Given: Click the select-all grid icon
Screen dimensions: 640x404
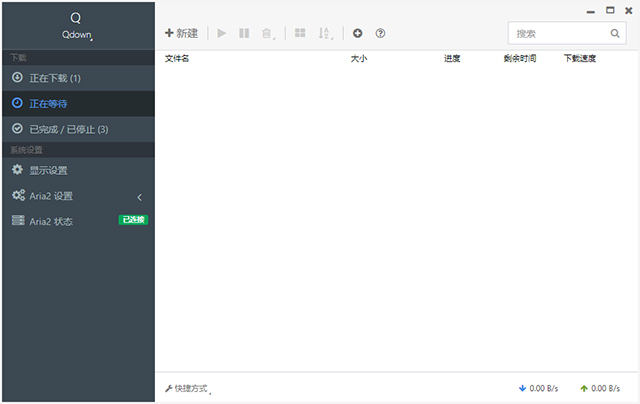Looking at the screenshot, I should click(300, 33).
